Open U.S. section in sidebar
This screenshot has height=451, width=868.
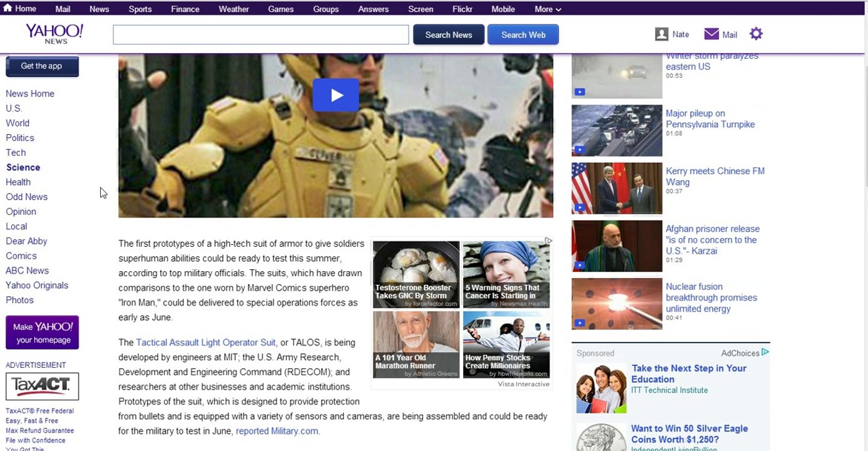pyautogui.click(x=14, y=108)
